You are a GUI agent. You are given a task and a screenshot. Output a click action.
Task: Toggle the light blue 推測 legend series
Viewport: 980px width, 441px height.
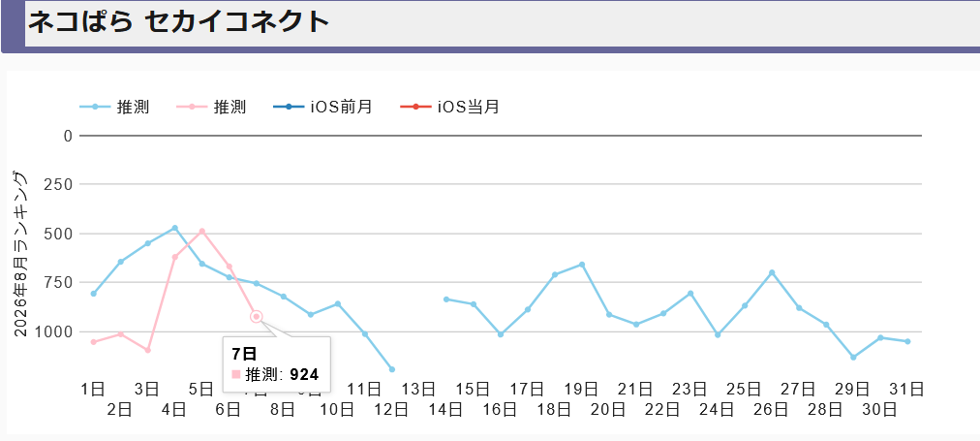(x=114, y=107)
